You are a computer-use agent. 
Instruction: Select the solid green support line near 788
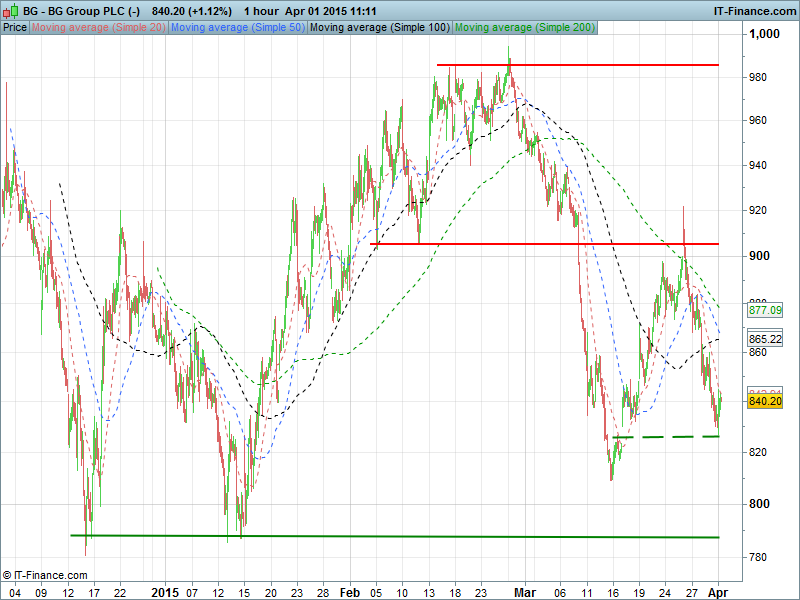pyautogui.click(x=400, y=537)
